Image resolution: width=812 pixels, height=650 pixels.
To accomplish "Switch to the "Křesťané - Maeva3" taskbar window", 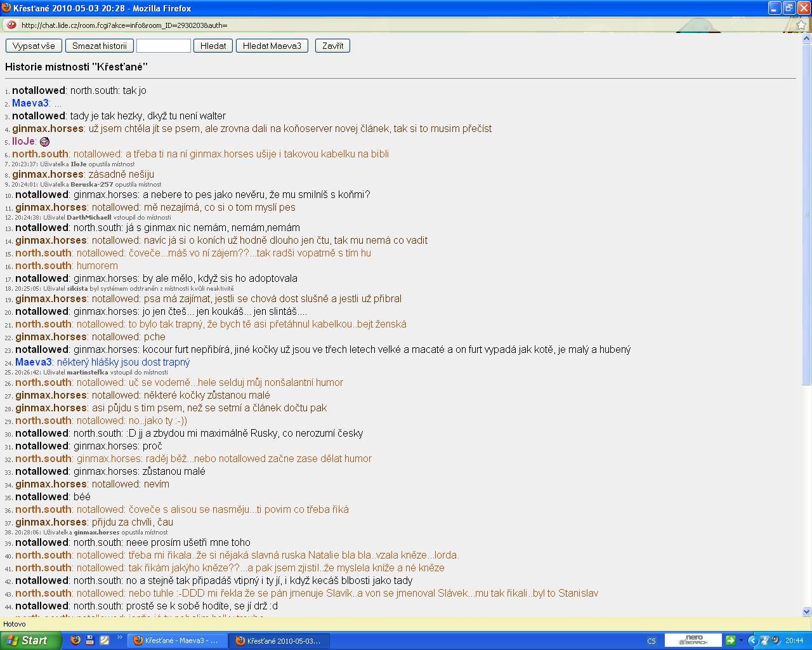I will click(x=176, y=640).
